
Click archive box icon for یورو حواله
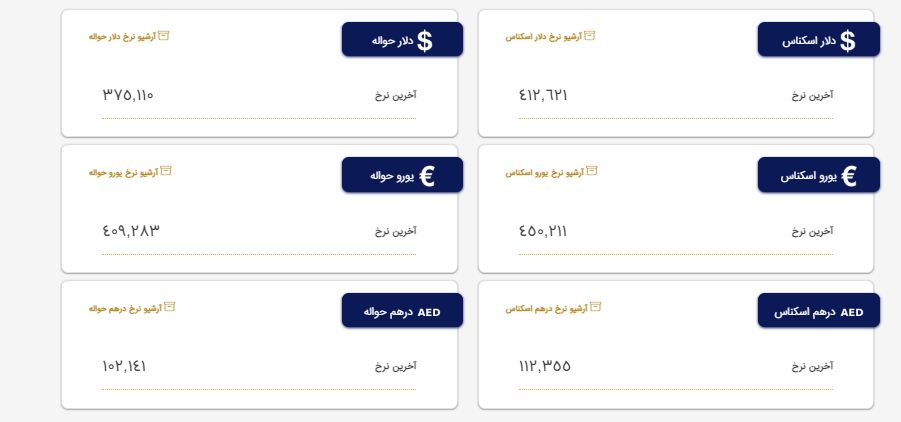(x=166, y=171)
